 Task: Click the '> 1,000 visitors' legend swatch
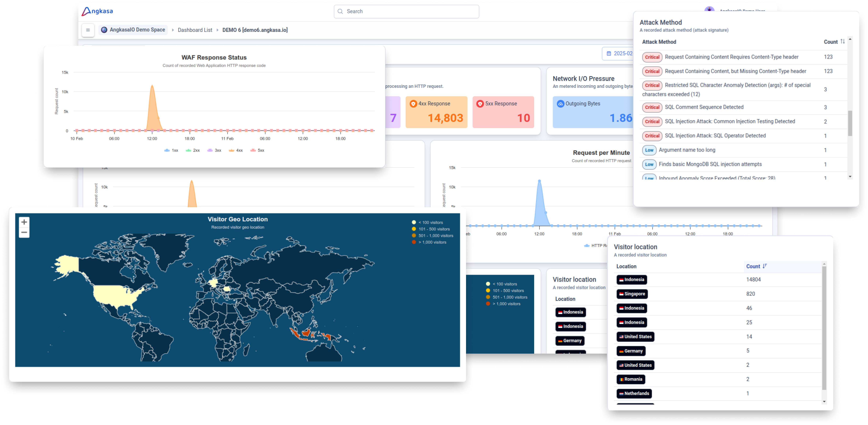point(414,243)
